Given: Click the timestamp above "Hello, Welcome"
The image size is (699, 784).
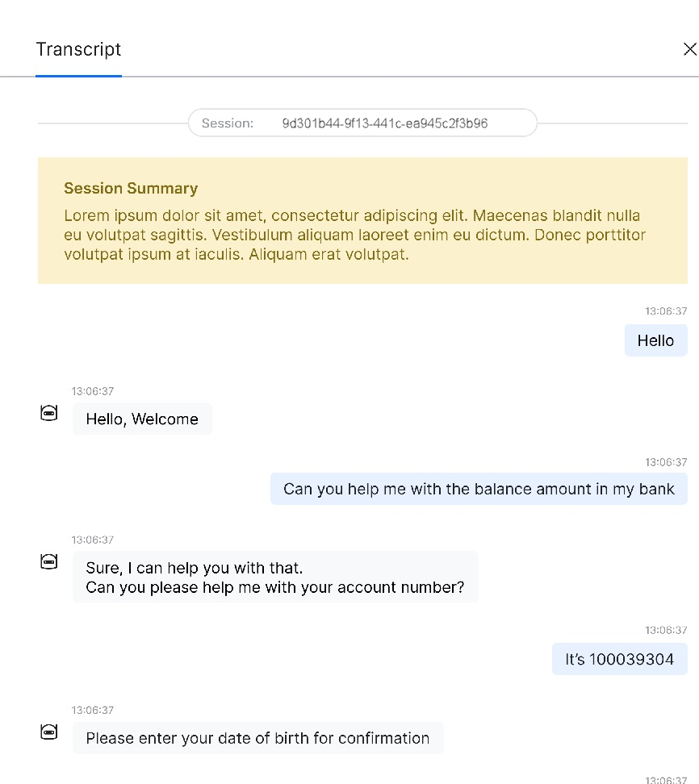Looking at the screenshot, I should [x=93, y=391].
